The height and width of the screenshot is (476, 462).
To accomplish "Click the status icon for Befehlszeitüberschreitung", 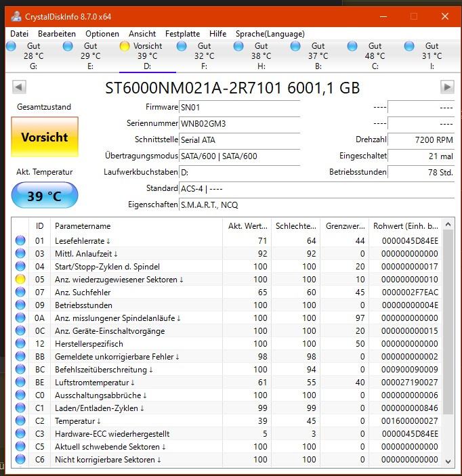I will (x=20, y=369).
